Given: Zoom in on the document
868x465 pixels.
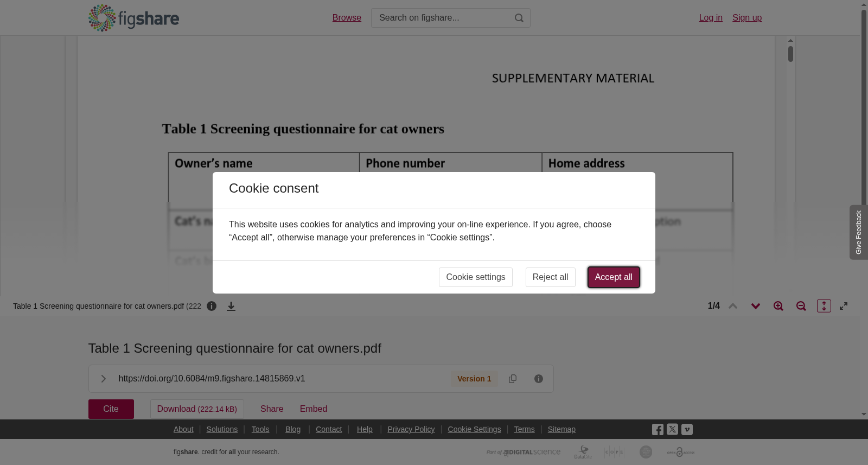Looking at the screenshot, I should [x=778, y=306].
